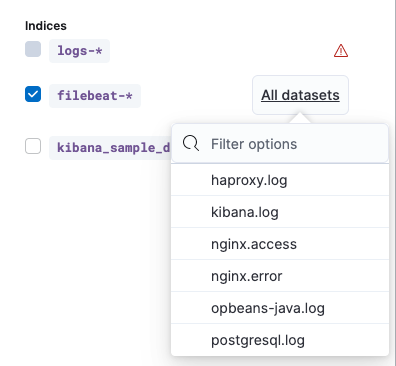The height and width of the screenshot is (366, 396).
Task: Toggle the logs-* index checkbox
Action: pyautogui.click(x=33, y=49)
